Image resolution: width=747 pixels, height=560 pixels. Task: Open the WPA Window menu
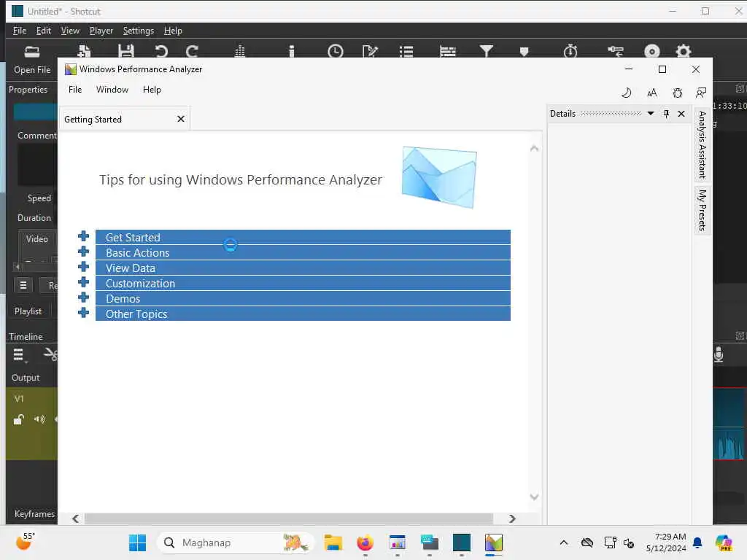pos(112,90)
